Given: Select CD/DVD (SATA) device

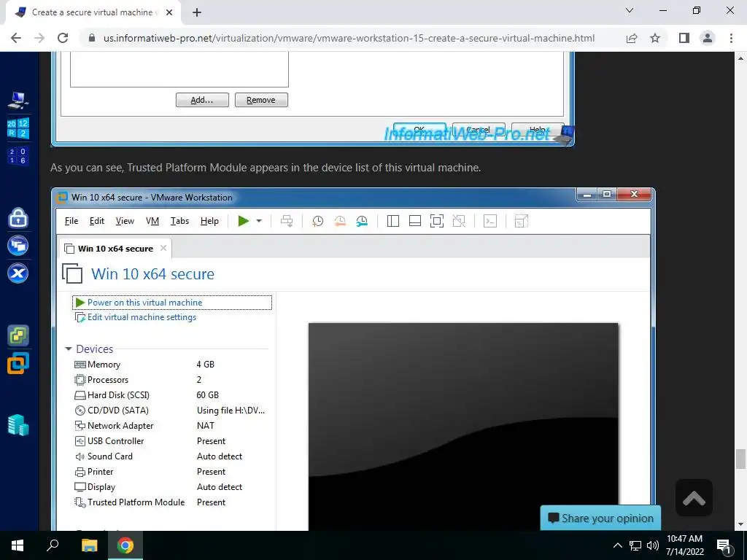Looking at the screenshot, I should [171, 410].
